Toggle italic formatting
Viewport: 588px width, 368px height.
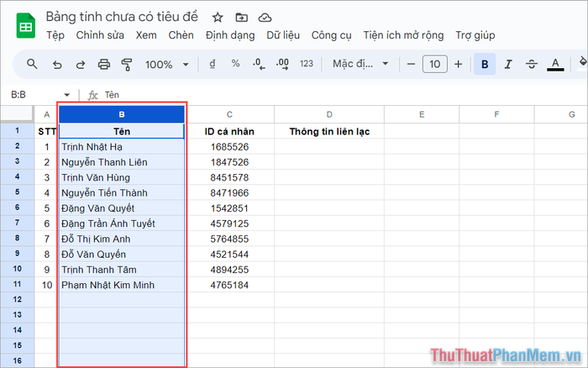[508, 64]
